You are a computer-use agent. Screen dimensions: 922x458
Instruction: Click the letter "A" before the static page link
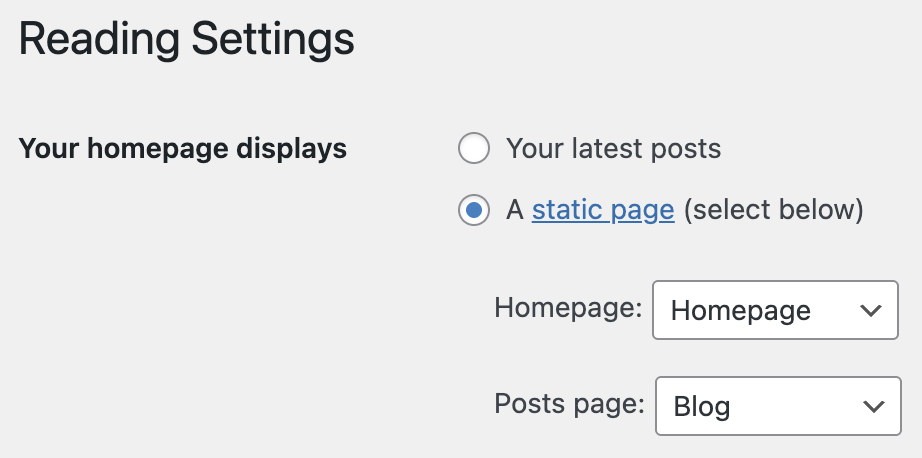(515, 211)
